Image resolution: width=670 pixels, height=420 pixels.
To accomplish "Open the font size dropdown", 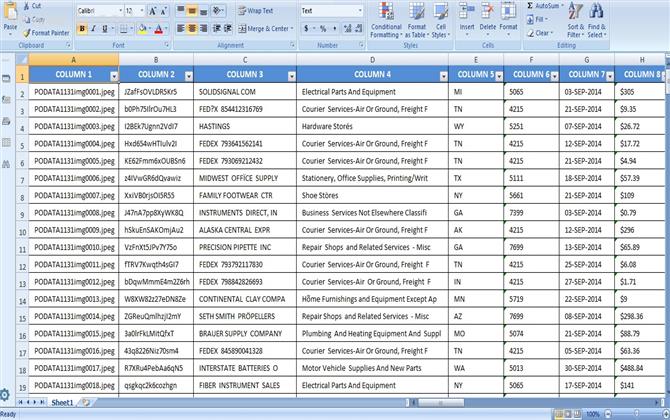I will 142,11.
